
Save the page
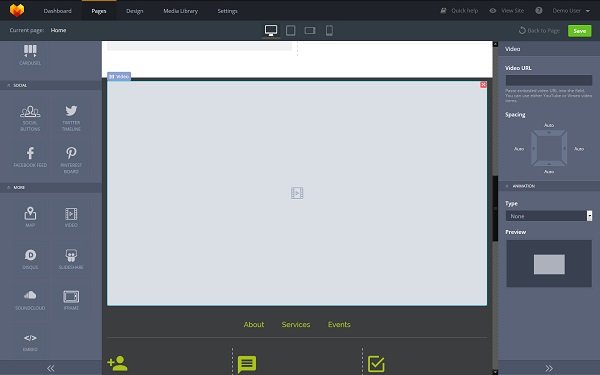579,31
